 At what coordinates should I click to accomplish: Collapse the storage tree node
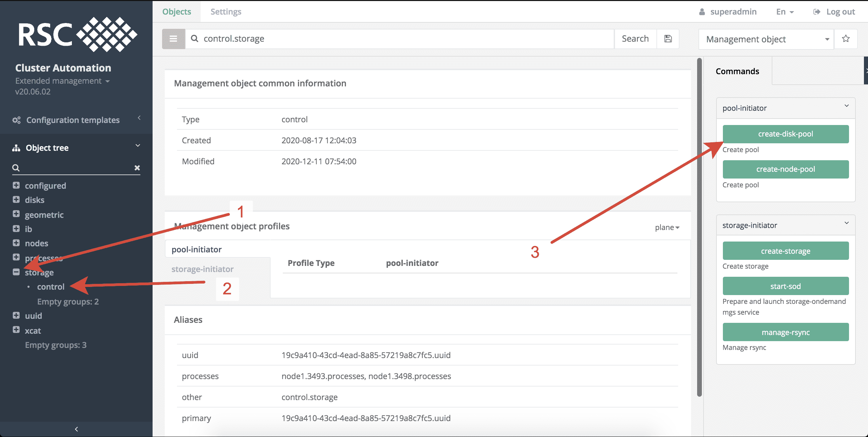coord(16,272)
